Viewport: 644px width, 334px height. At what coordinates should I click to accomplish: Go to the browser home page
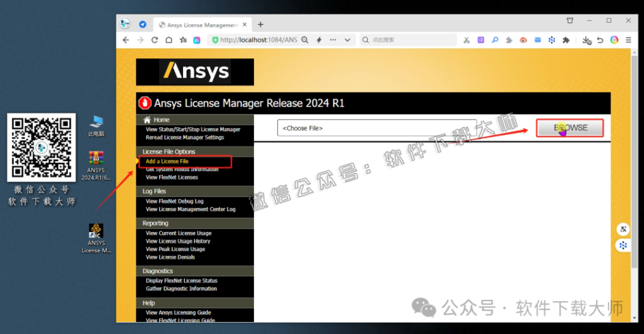pos(169,40)
